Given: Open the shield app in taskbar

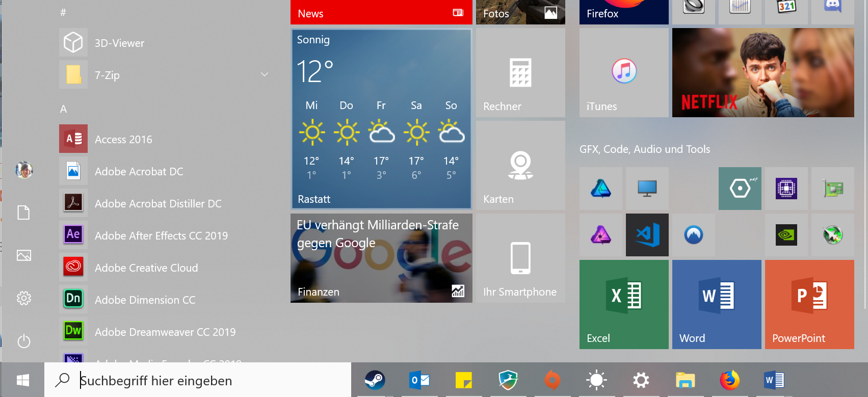Looking at the screenshot, I should [x=508, y=380].
